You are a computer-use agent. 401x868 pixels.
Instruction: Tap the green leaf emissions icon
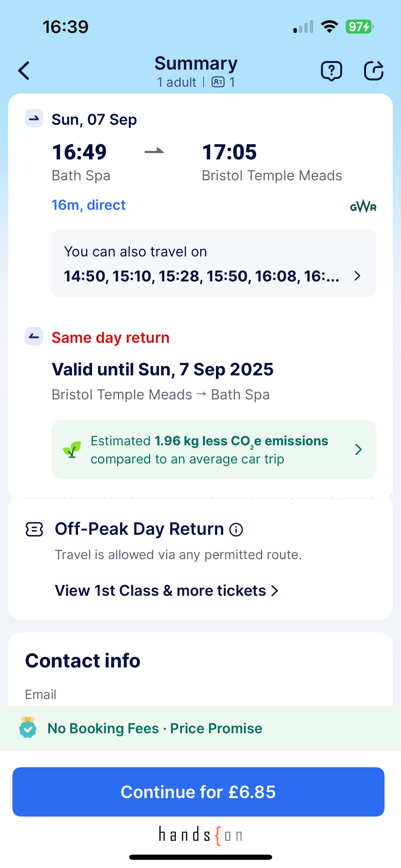72,449
